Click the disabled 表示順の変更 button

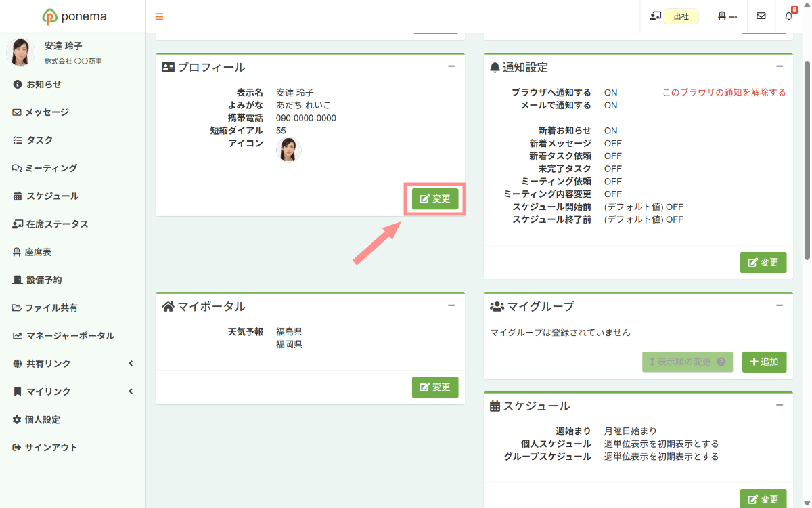pyautogui.click(x=687, y=362)
